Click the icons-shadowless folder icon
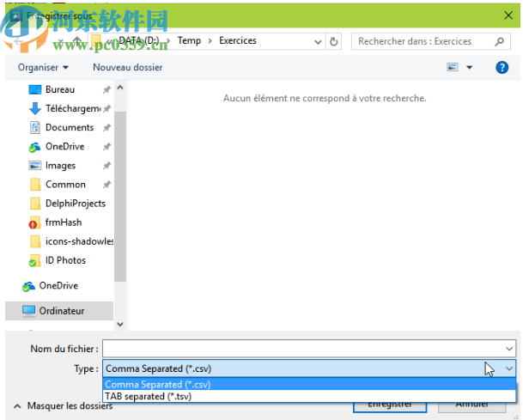Screen dimensions: 523x420 (x=35, y=241)
